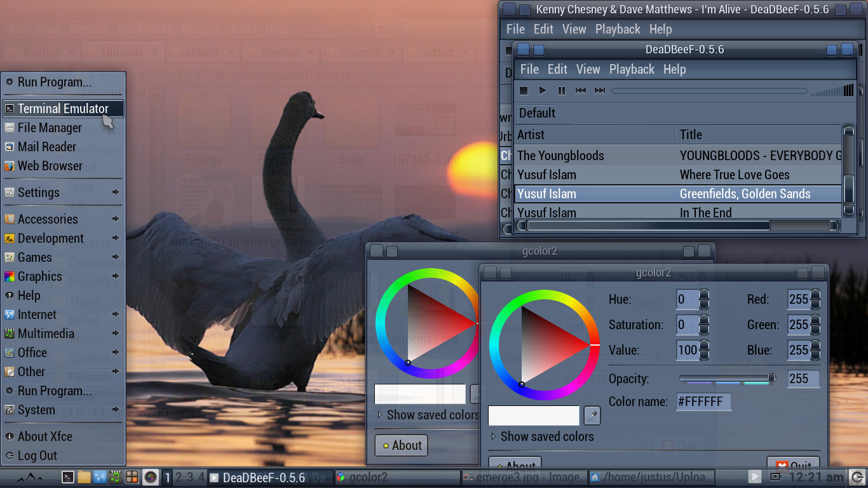Click the Opacity slider in gcolor2
Image resolution: width=868 pixels, height=488 pixels.
click(728, 379)
